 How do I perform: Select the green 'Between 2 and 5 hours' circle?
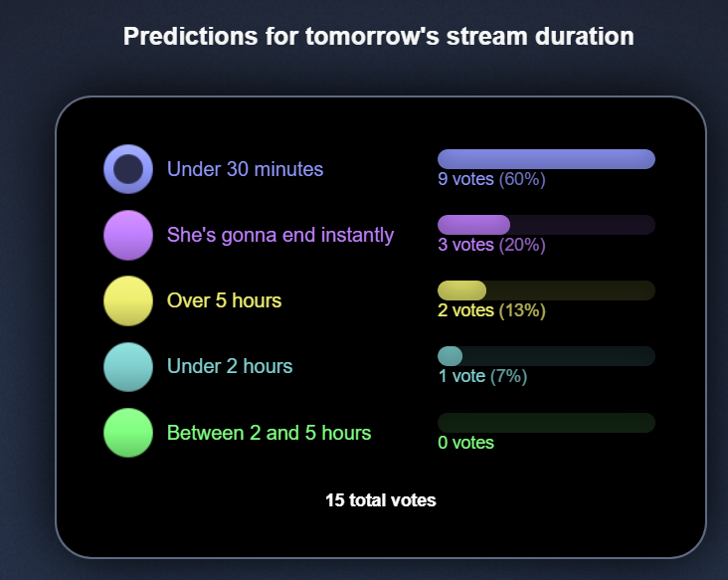point(128,433)
